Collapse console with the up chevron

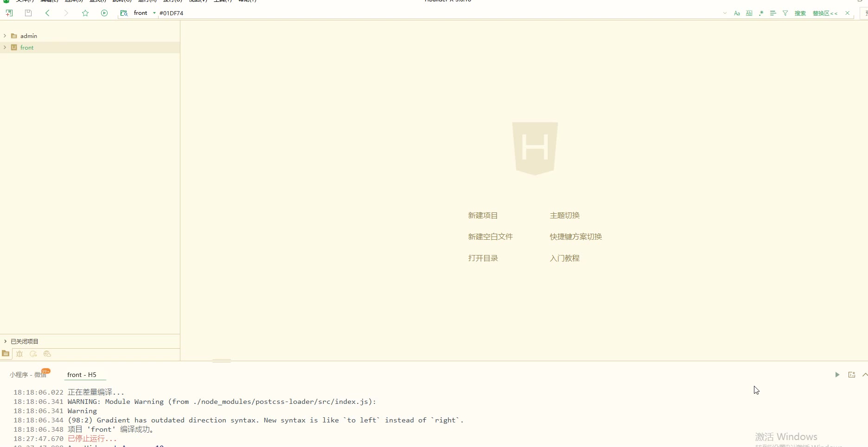point(865,375)
